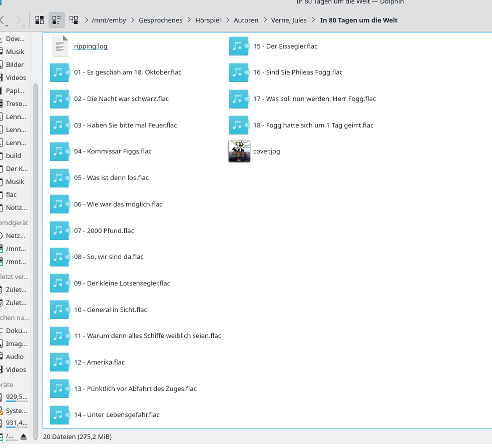Select file name ripping.log
This screenshot has height=448, width=492.
click(x=91, y=46)
